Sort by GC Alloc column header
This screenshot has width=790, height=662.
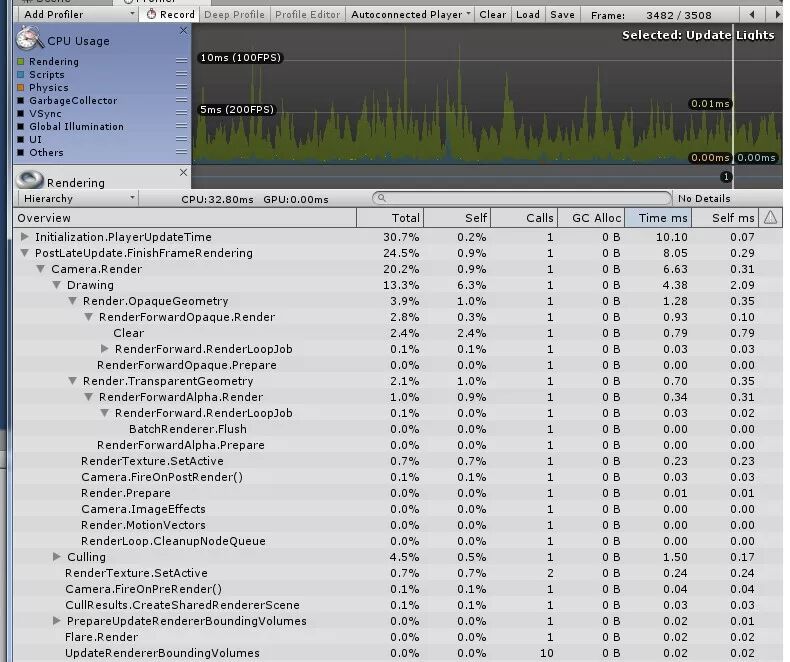591,218
